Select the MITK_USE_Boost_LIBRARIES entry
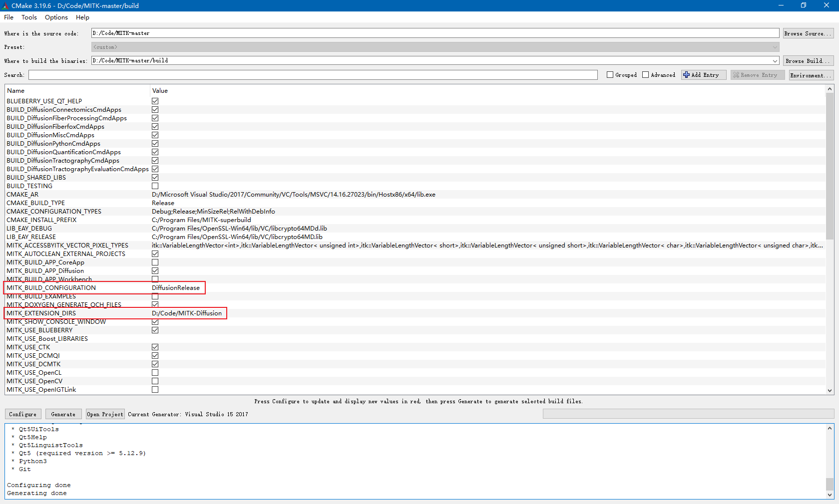Image resolution: width=839 pixels, height=504 pixels. (47, 339)
